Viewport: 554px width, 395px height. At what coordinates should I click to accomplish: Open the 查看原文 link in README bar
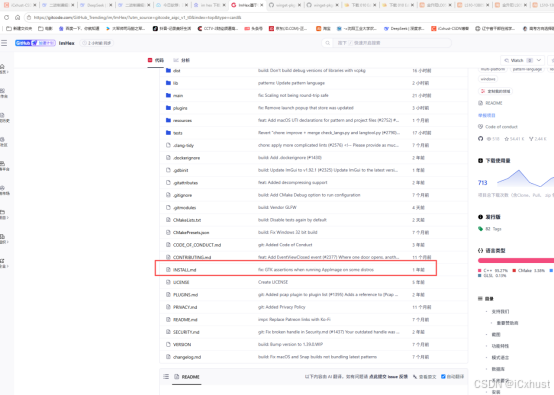coord(425,377)
